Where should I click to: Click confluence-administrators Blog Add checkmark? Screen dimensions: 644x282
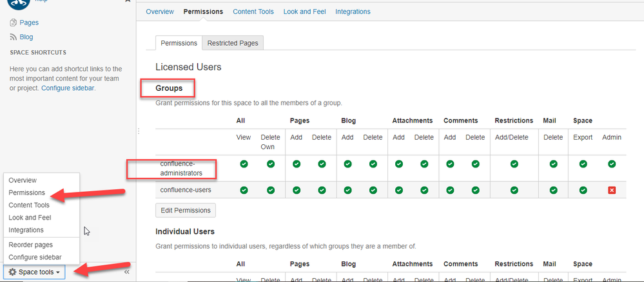(348, 164)
